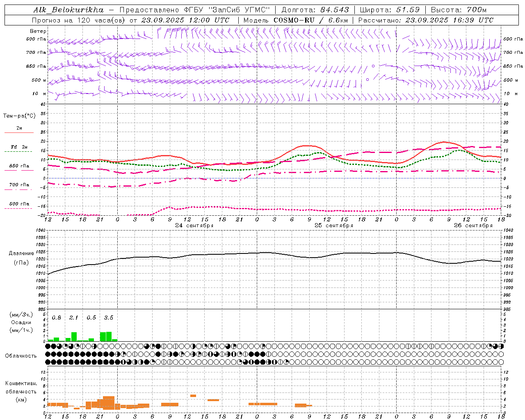Click the Конвективн. label
The image size is (525, 420).
[21, 383]
